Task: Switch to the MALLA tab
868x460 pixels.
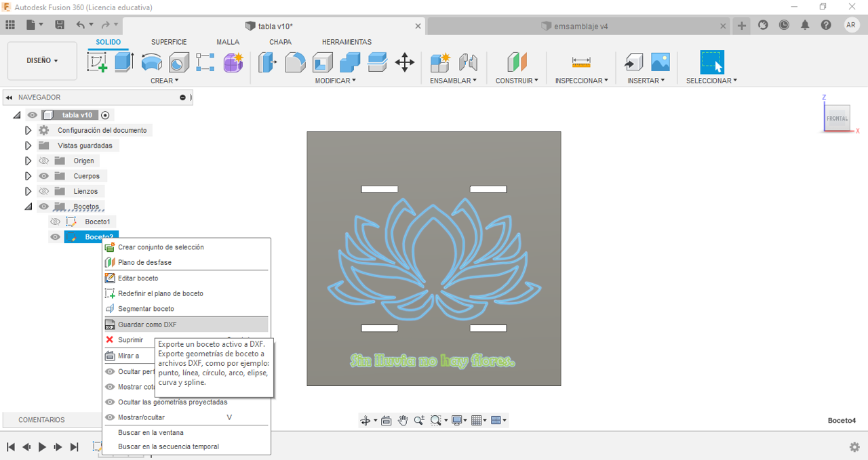Action: (228, 42)
